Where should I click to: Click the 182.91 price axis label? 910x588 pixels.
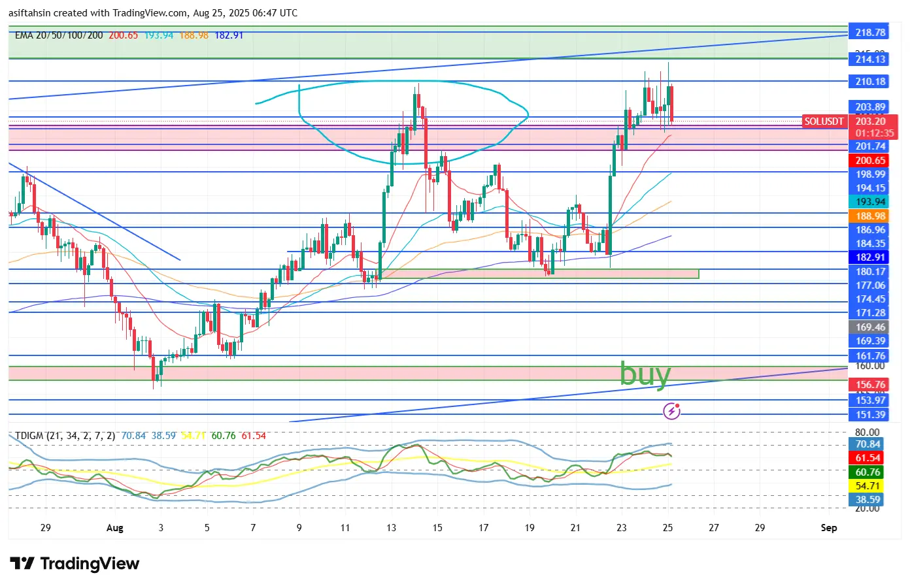870,257
